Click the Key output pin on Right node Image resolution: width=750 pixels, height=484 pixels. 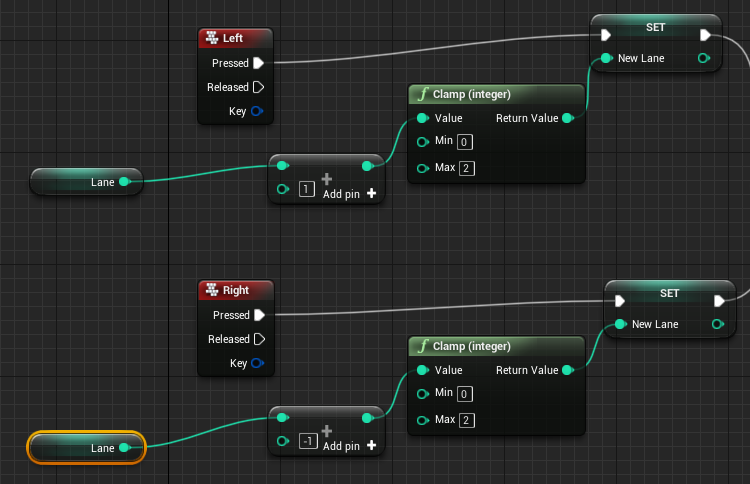click(x=258, y=363)
